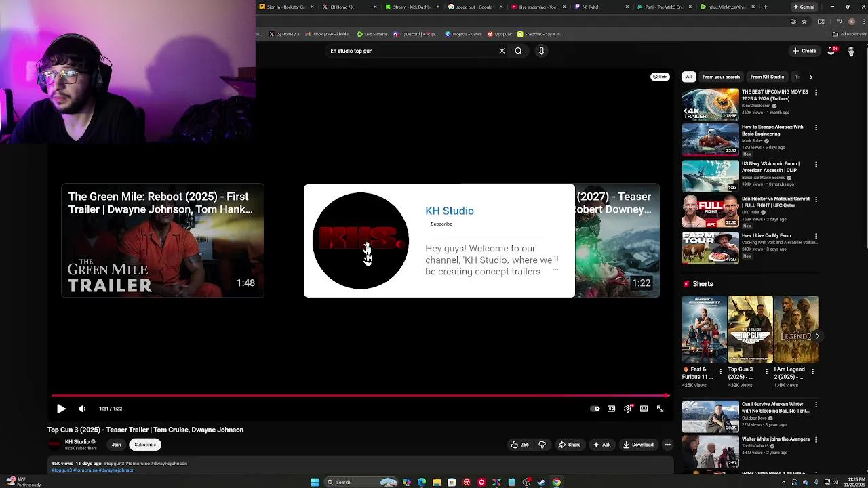Open the account avatar menu
This screenshot has height=488, width=868.
[851, 51]
